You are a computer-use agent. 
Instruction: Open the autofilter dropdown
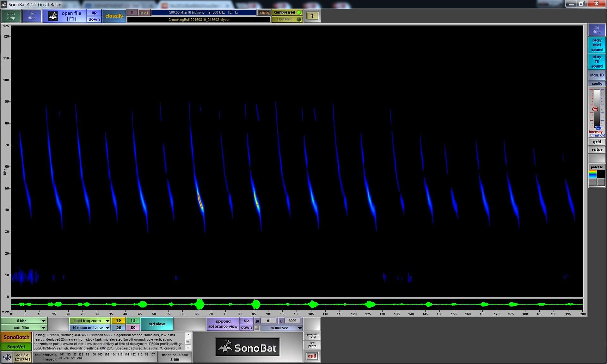pyautogui.click(x=24, y=328)
